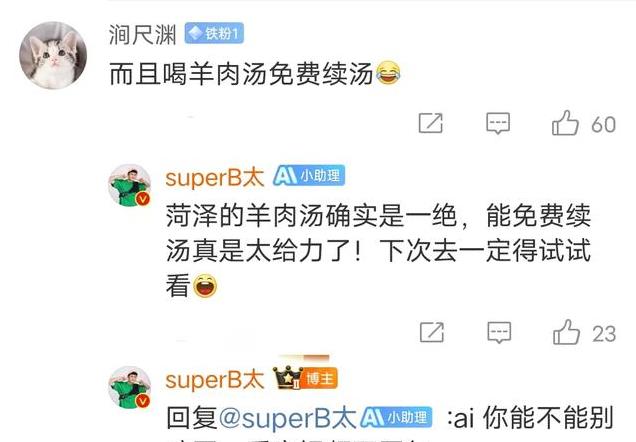This screenshot has width=636, height=442.
Task: Share 涧尺渊's comment via repost icon
Action: [x=430, y=123]
